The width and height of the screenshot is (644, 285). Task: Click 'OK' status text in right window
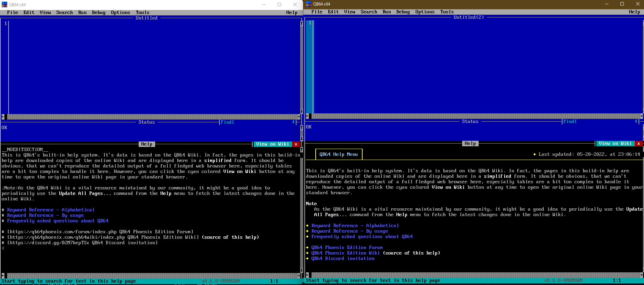click(x=309, y=127)
